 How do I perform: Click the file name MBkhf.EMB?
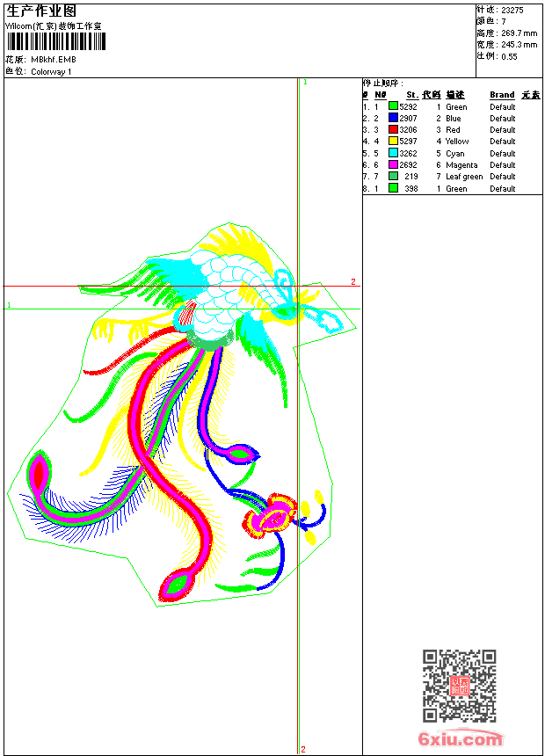tap(54, 59)
